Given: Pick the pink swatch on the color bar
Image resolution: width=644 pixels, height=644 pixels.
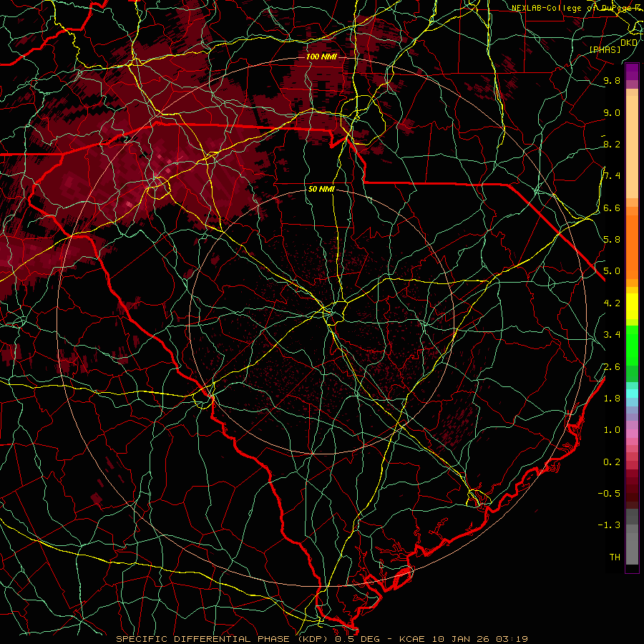Looking at the screenshot, I should click(x=632, y=434).
